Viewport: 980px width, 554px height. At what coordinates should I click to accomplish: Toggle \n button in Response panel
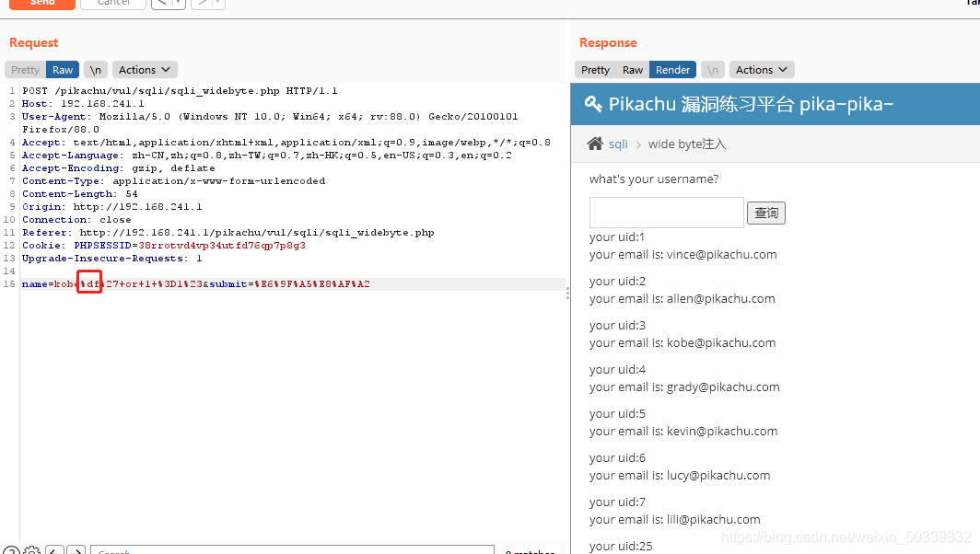(x=713, y=70)
